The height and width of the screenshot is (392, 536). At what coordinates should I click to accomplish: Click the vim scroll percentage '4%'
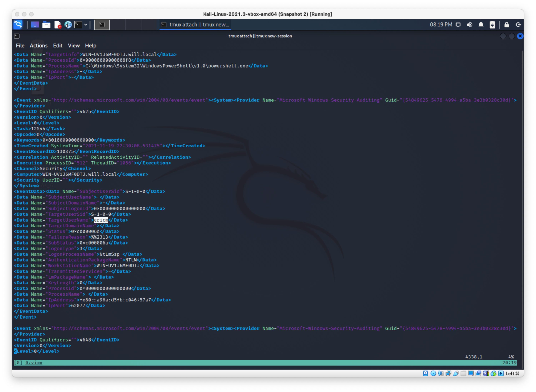tap(511, 357)
